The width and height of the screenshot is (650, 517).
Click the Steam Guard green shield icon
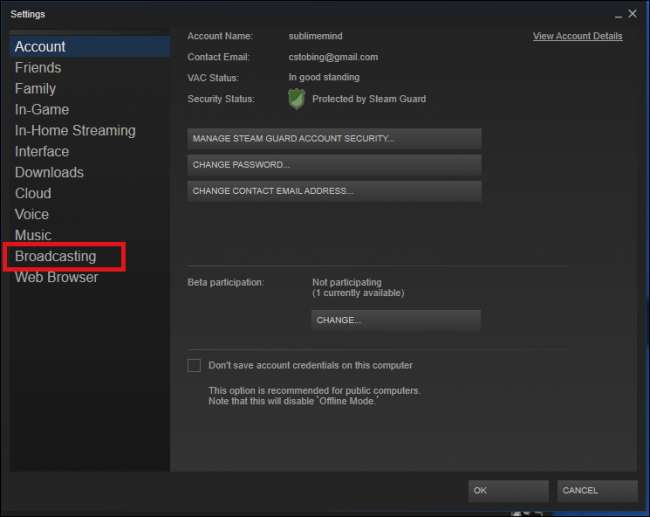[x=296, y=99]
